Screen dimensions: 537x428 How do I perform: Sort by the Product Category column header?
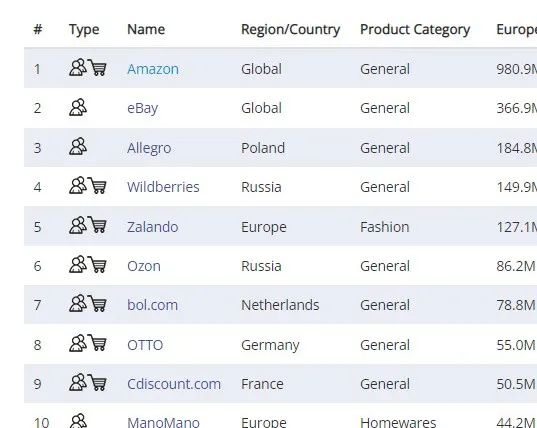click(x=415, y=30)
